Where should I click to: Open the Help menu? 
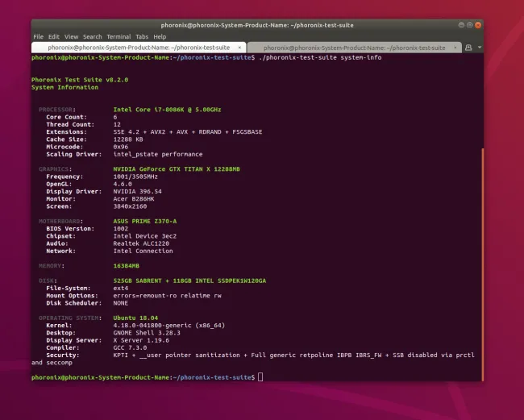pyautogui.click(x=160, y=37)
